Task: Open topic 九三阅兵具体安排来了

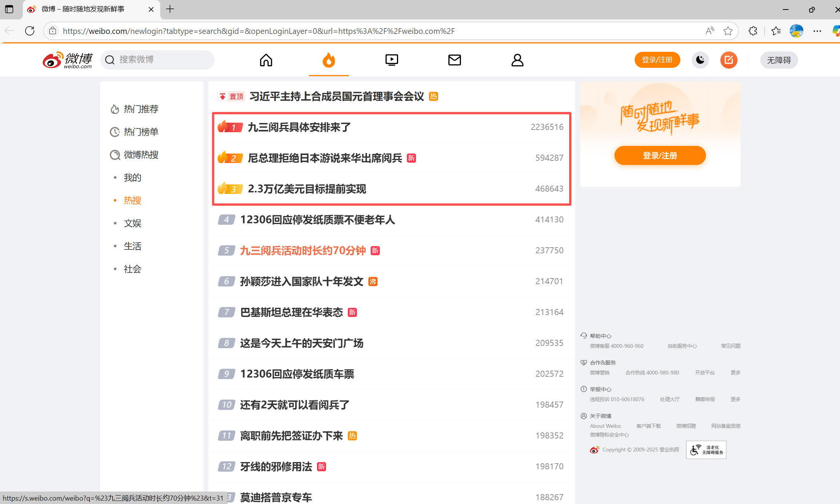Action: click(299, 127)
